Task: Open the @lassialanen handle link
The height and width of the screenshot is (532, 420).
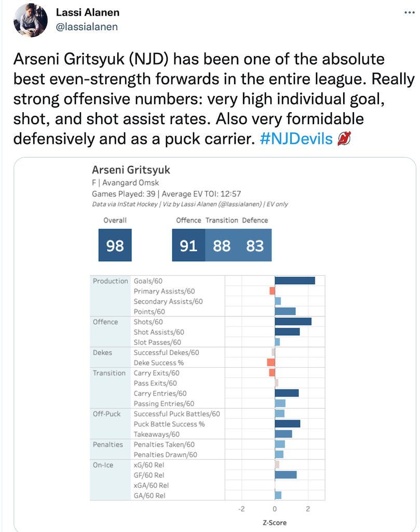Action: [x=87, y=27]
